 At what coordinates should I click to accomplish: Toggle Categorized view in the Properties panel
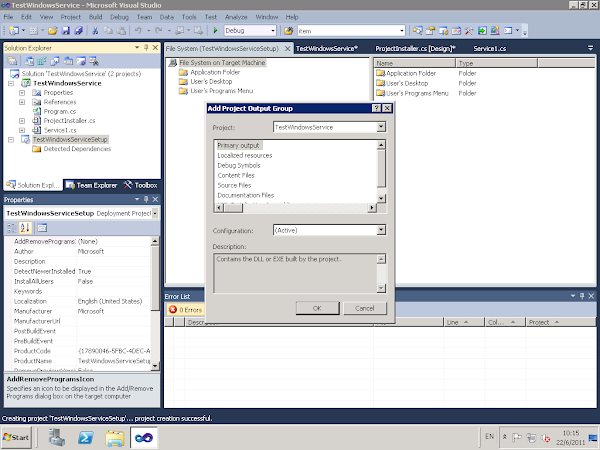pyautogui.click(x=12, y=228)
